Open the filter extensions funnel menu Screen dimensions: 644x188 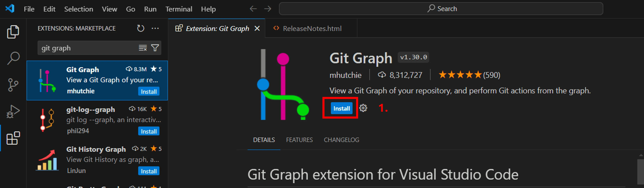(x=155, y=48)
